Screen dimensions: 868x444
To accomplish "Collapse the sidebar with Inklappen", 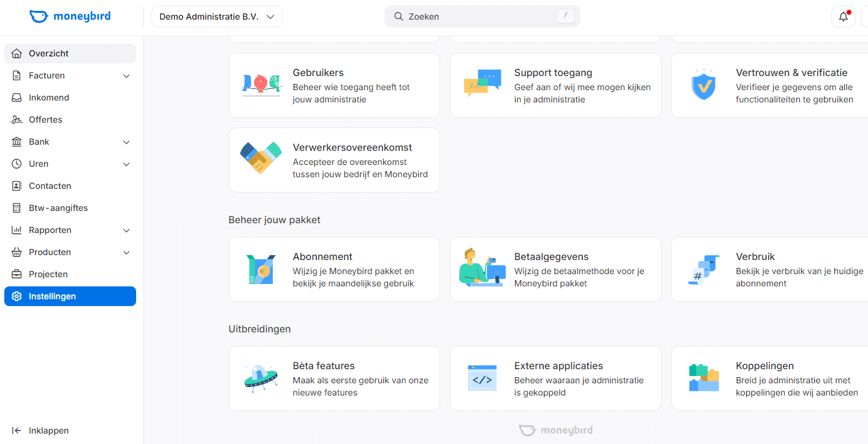I will point(41,431).
